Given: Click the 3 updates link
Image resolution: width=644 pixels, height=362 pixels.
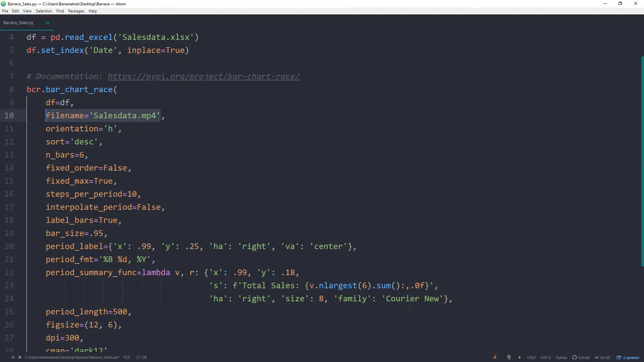Looking at the screenshot, I should pos(631,357).
